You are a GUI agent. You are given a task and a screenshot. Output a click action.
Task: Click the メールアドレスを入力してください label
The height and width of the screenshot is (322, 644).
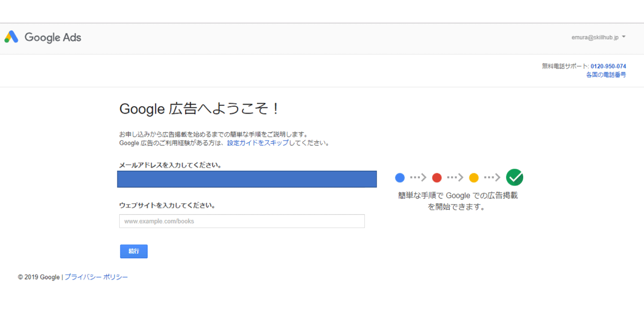pos(171,165)
